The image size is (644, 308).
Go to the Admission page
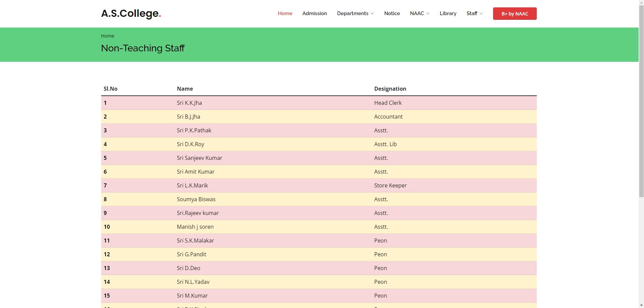click(x=314, y=13)
